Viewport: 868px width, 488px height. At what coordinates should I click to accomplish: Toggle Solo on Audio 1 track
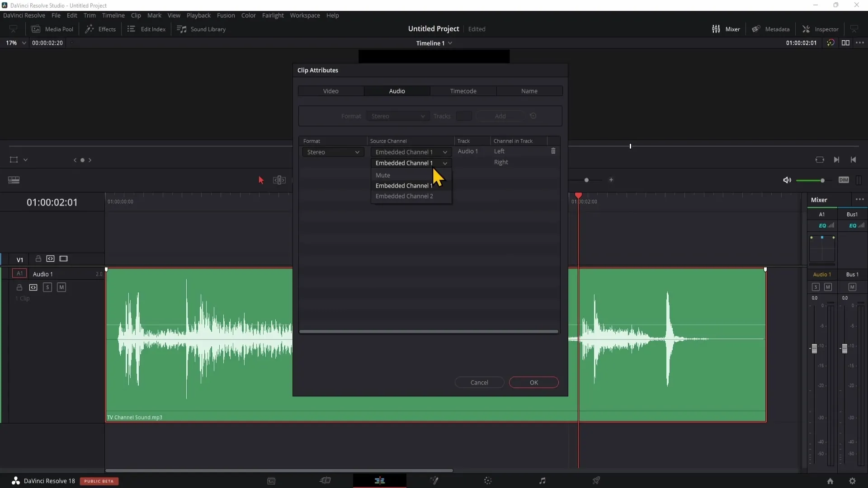pos(47,287)
